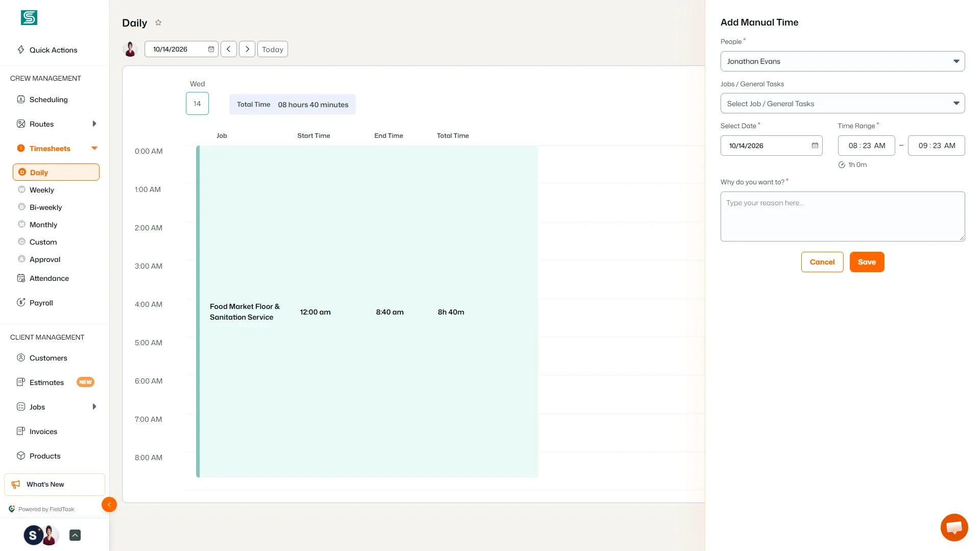This screenshot has height=551, width=980.
Task: Click the up-arrow icon beside avatars
Action: point(75,535)
